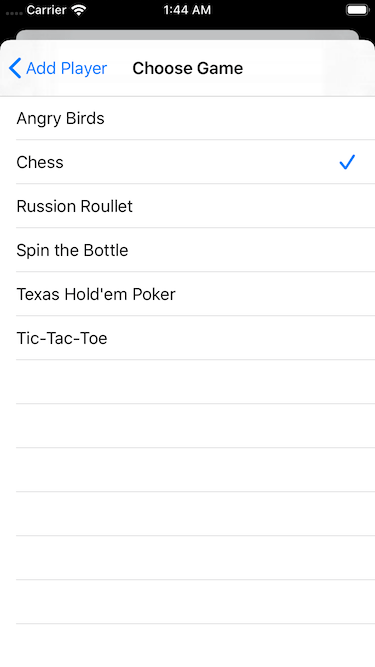Image resolution: width=375 pixels, height=667 pixels.
Task: Tap the clock showing 1:44 AM
Action: pos(187,10)
